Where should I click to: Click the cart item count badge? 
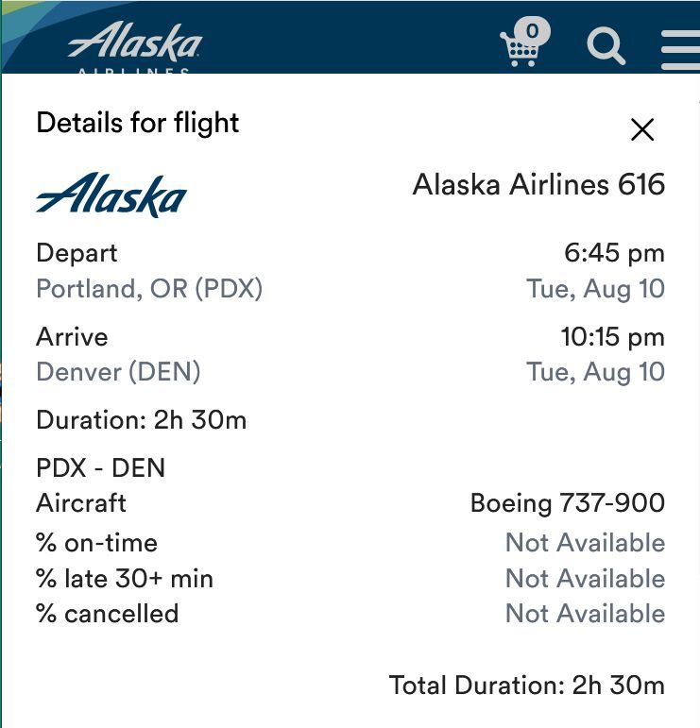point(533,31)
